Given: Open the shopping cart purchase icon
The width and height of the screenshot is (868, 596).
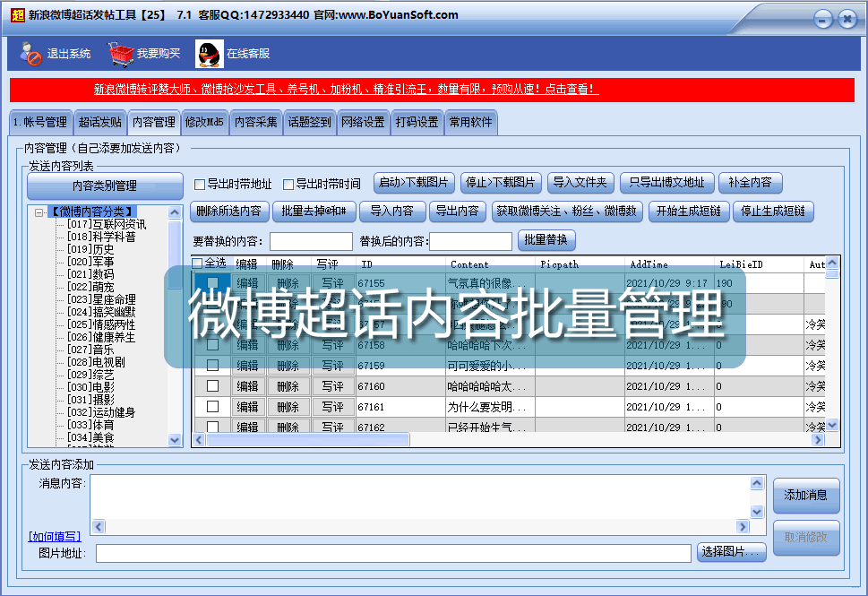Looking at the screenshot, I should click(121, 54).
